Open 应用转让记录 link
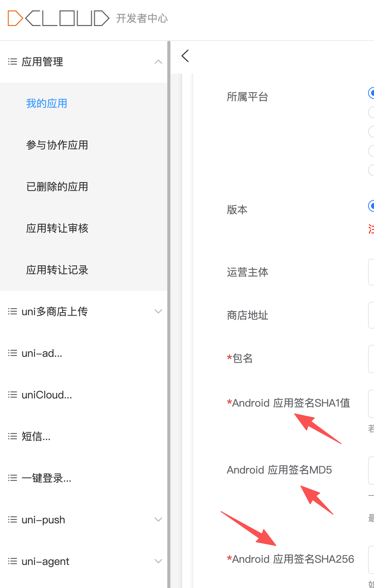The image size is (374, 588). (57, 270)
